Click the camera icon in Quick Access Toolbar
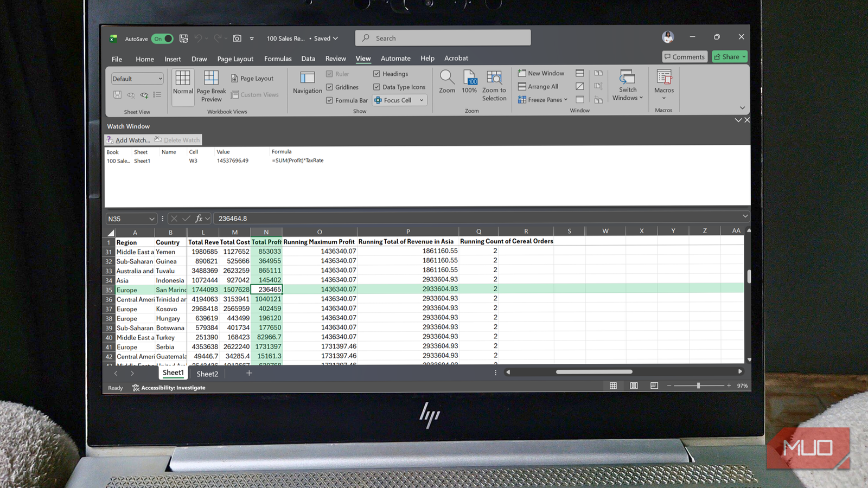The height and width of the screenshot is (488, 868). tap(237, 38)
